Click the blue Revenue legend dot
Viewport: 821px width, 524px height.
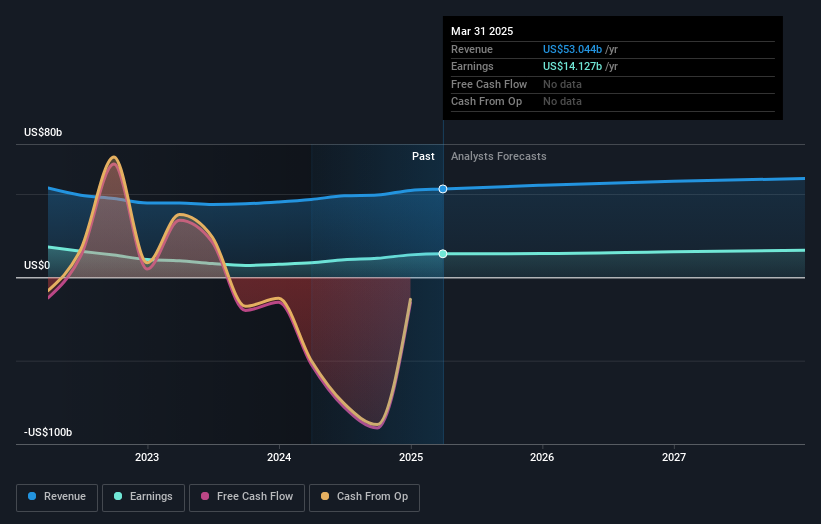(x=32, y=496)
